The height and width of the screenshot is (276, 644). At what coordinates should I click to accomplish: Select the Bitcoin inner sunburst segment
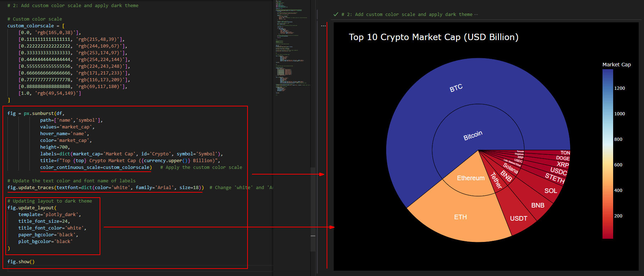pos(473,135)
